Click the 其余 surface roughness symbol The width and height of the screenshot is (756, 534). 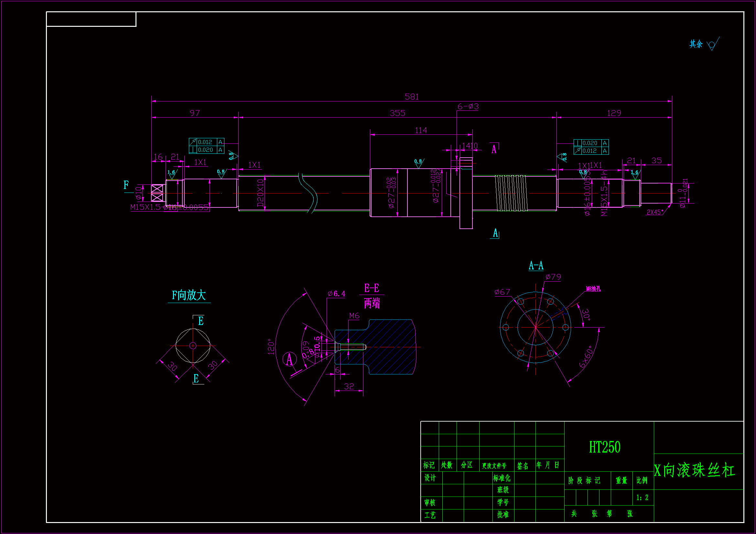click(712, 44)
